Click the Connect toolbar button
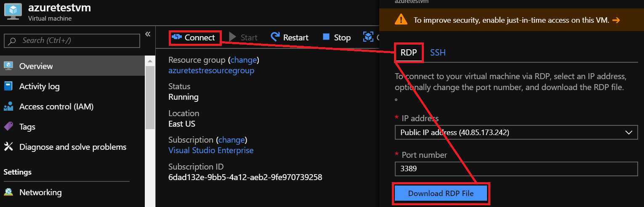644x207 pixels. pos(195,37)
